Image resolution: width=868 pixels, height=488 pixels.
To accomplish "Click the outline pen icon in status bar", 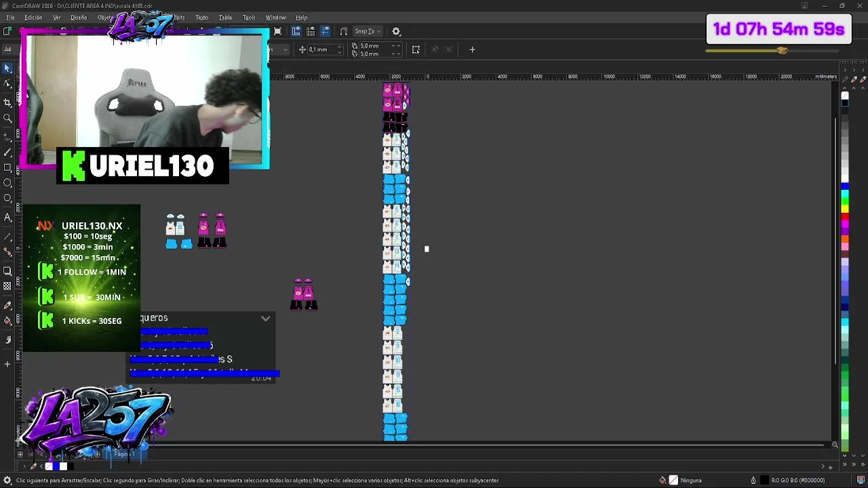I will 753,480.
